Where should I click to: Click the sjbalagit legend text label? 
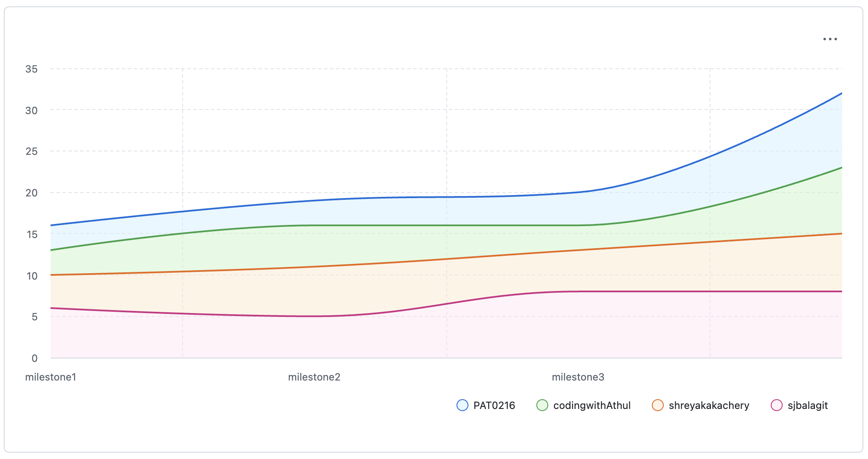coord(807,406)
